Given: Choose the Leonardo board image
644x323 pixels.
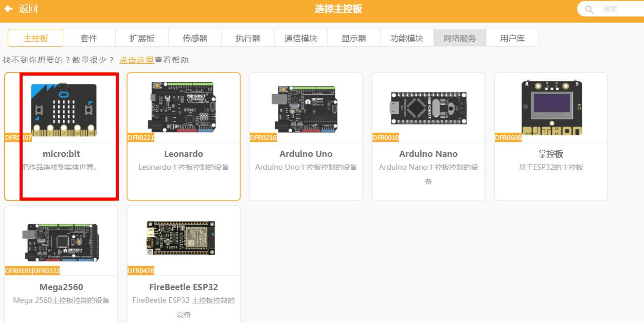Looking at the screenshot, I should click(x=181, y=106).
